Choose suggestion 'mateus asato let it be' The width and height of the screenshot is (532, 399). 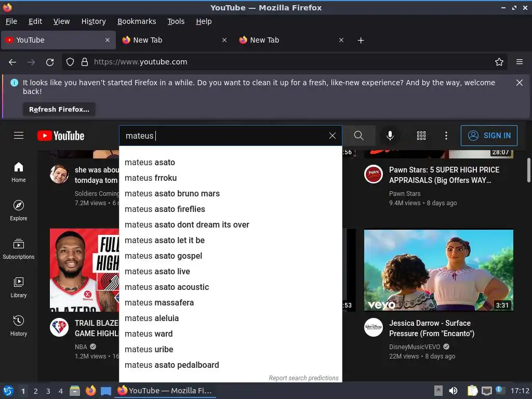coord(230,241)
